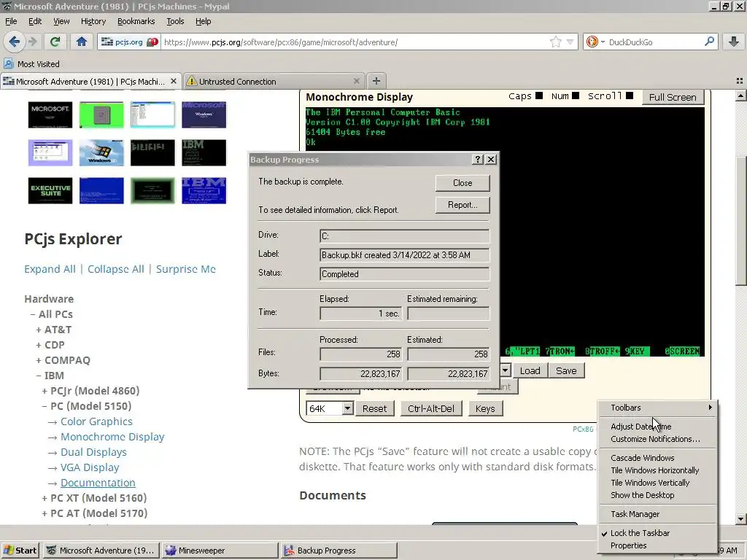
Task: Follow the Expand All link
Action: click(x=50, y=269)
